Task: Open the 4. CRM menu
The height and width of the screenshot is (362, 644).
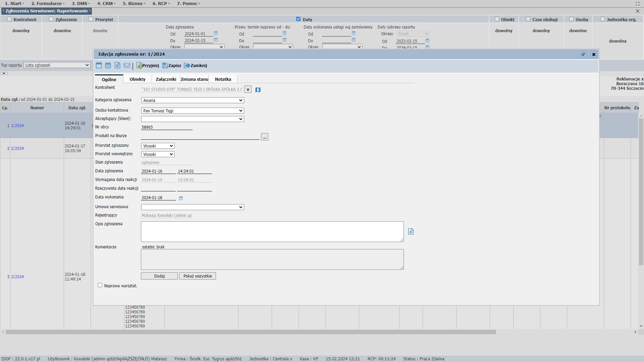Action: (106, 3)
